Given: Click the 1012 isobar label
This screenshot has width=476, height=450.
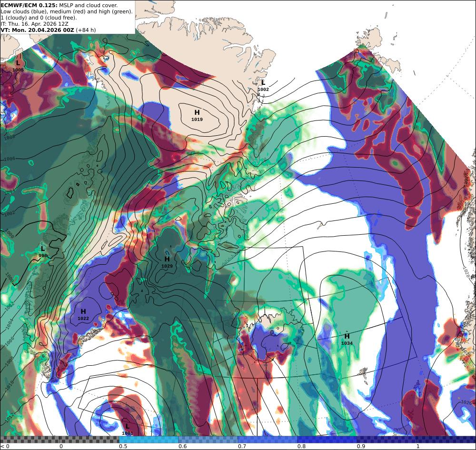Looking at the screenshot, I should 9,418.
